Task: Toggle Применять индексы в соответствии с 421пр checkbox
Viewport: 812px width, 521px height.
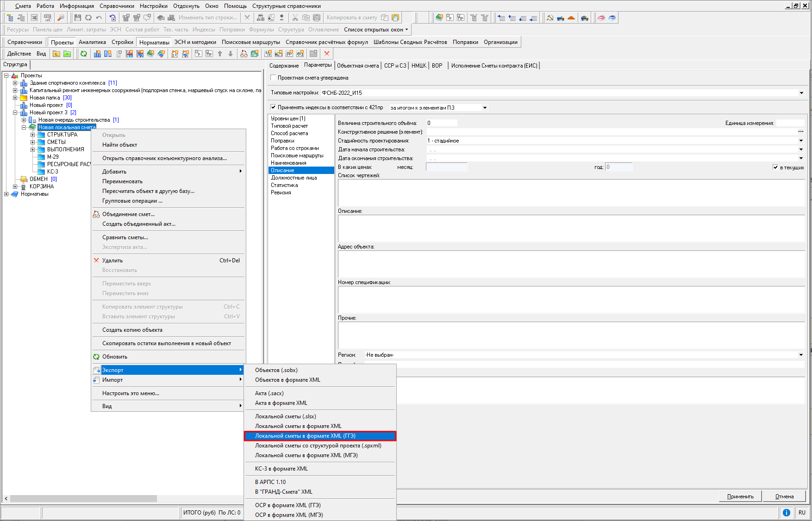Action: 273,107
